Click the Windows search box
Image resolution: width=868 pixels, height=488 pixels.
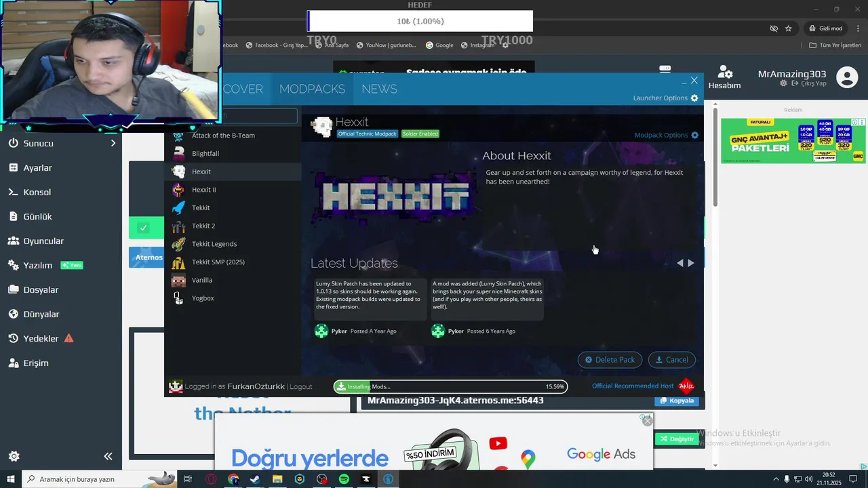click(x=99, y=479)
